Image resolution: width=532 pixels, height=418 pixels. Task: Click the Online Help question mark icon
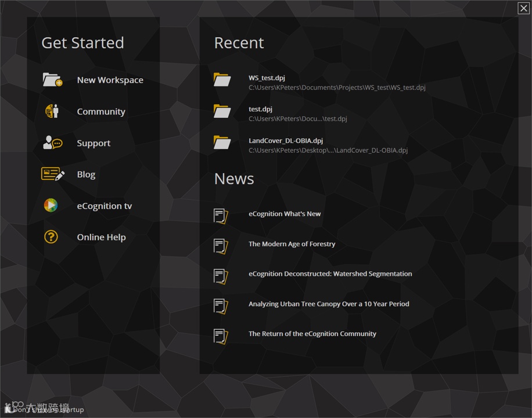tap(51, 236)
